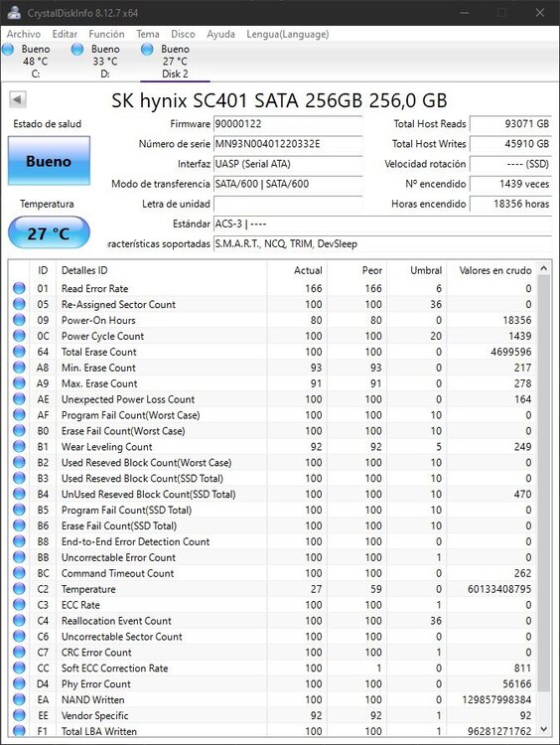Click the scrollbar down arrow in SMART list

click(544, 729)
